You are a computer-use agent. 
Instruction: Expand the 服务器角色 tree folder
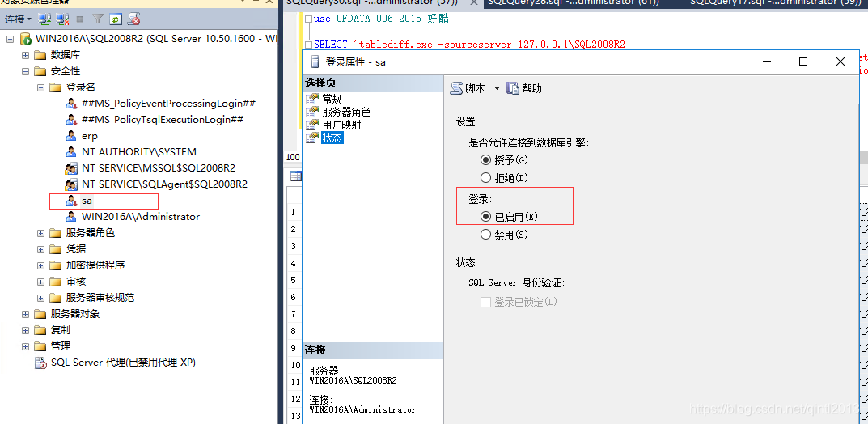click(41, 233)
